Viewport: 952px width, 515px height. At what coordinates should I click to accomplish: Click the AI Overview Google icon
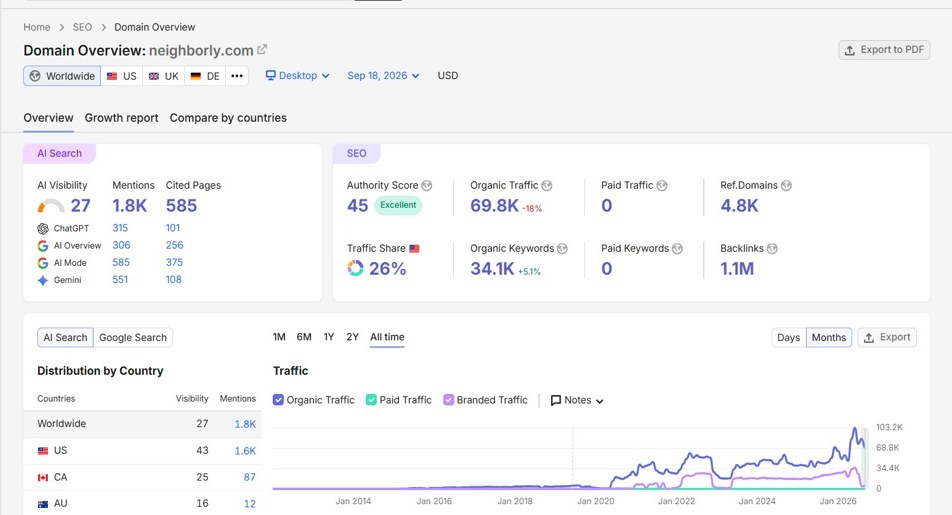click(x=42, y=246)
